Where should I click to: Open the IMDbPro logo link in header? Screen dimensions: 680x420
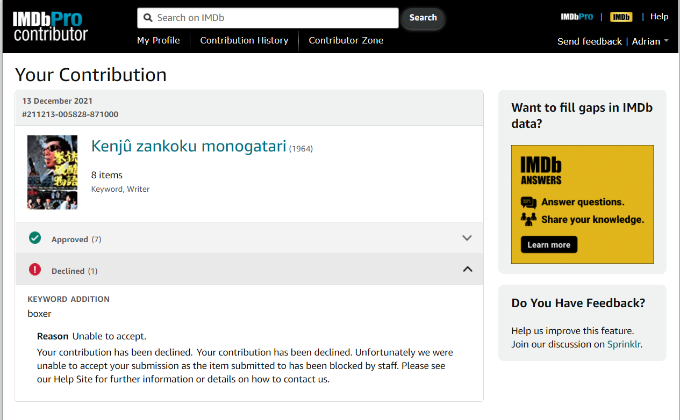(579, 17)
